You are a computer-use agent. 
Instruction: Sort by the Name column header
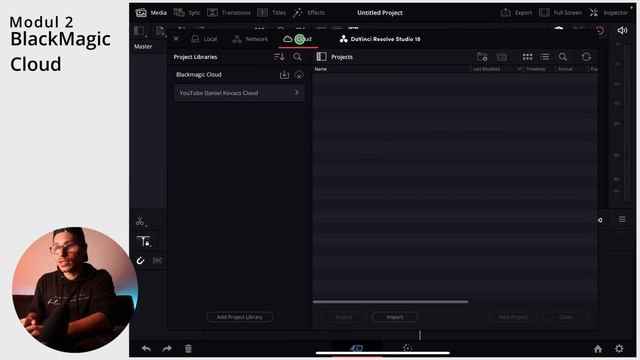321,69
